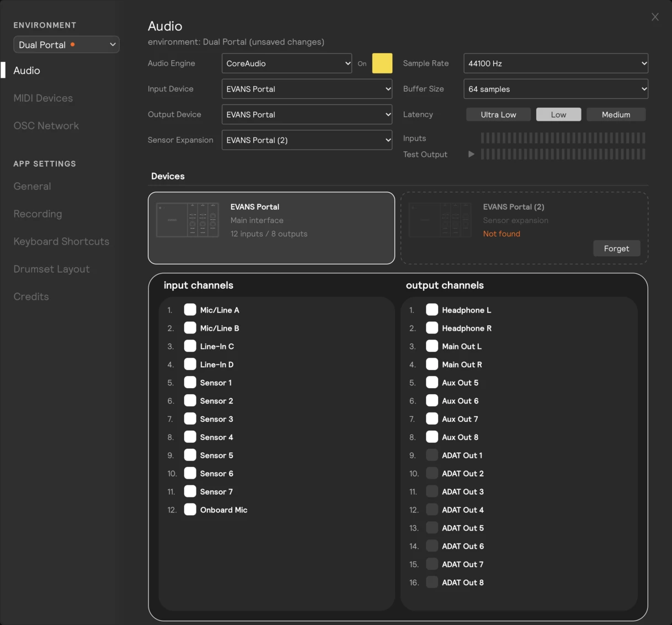This screenshot has width=672, height=625.
Task: Toggle Aux Out 7 output channel
Action: [432, 419]
